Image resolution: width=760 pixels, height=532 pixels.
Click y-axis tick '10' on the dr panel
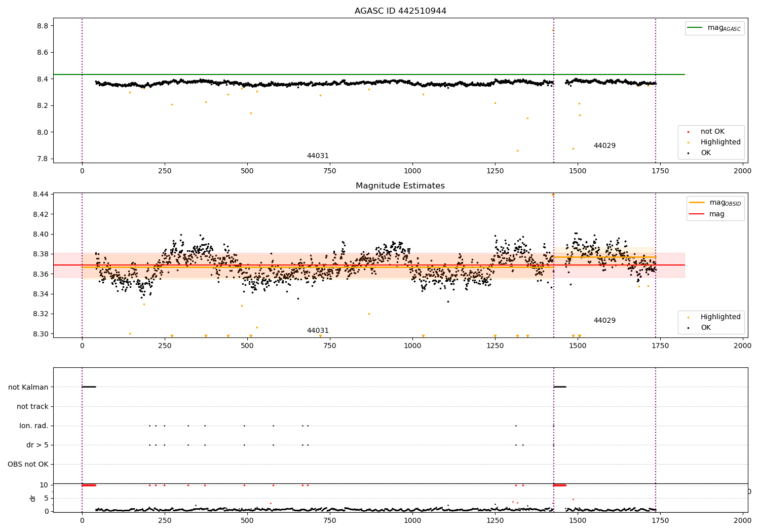[x=44, y=485]
